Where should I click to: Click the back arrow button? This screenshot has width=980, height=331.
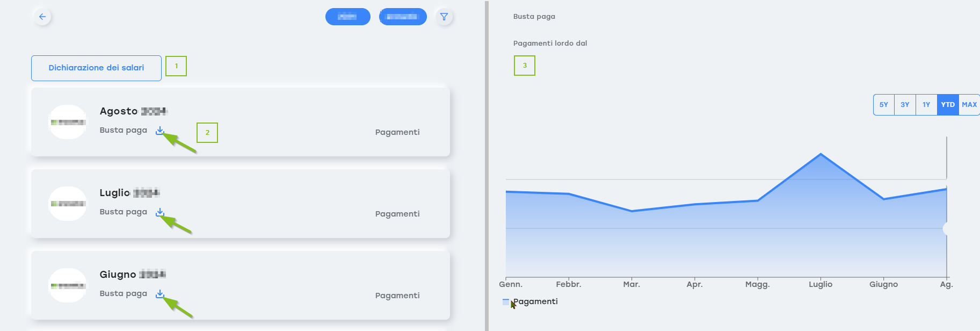point(42,17)
